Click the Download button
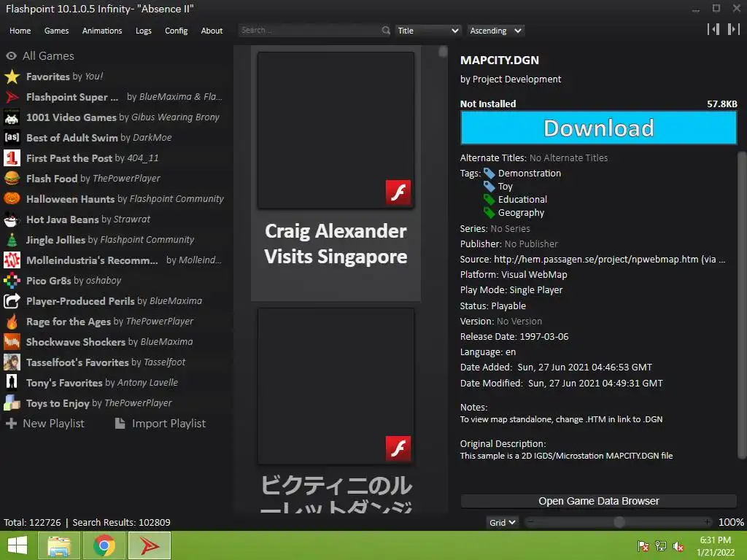The width and height of the screenshot is (747, 560). pos(598,128)
